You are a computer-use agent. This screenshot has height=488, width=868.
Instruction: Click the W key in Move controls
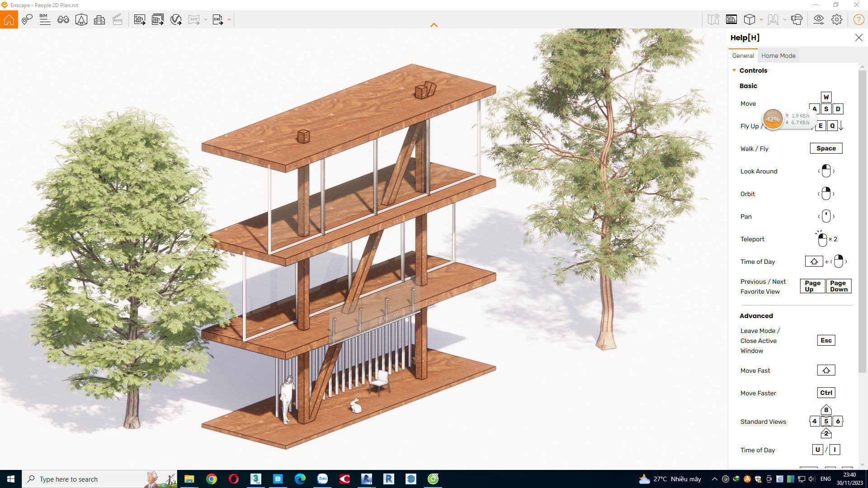pyautogui.click(x=826, y=97)
